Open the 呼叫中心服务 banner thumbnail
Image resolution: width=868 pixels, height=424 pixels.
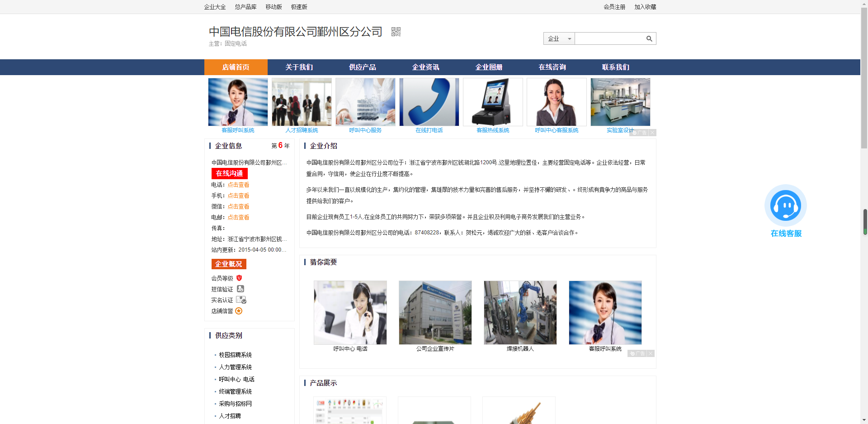365,102
